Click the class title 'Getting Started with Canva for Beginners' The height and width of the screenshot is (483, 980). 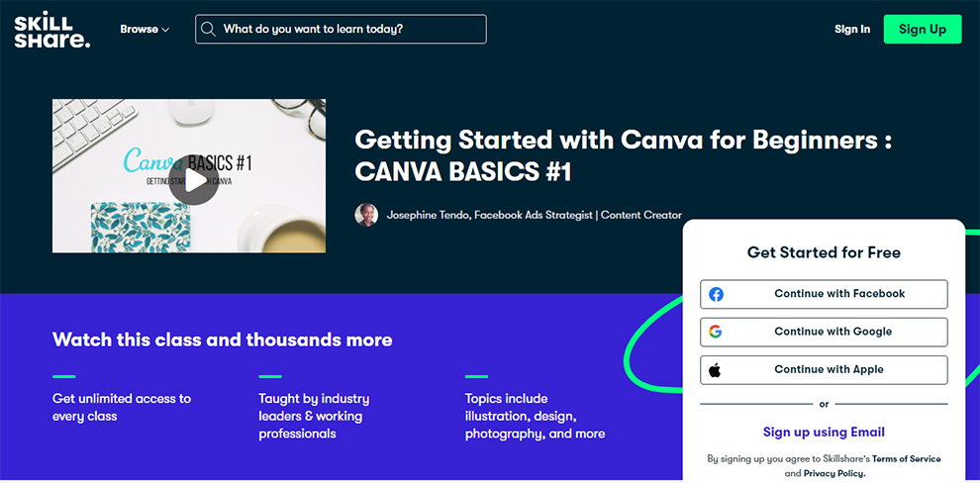click(623, 156)
